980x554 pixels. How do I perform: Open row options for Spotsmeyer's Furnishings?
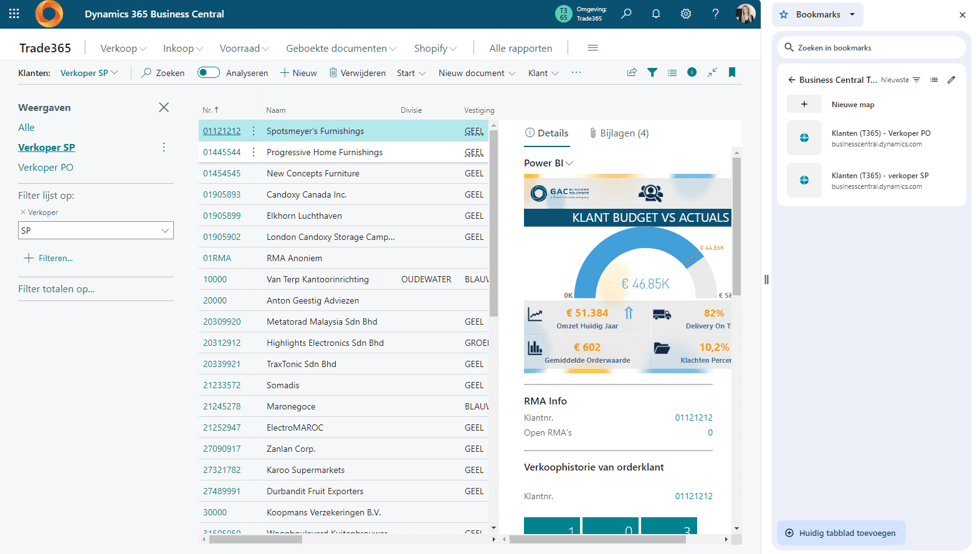254,131
